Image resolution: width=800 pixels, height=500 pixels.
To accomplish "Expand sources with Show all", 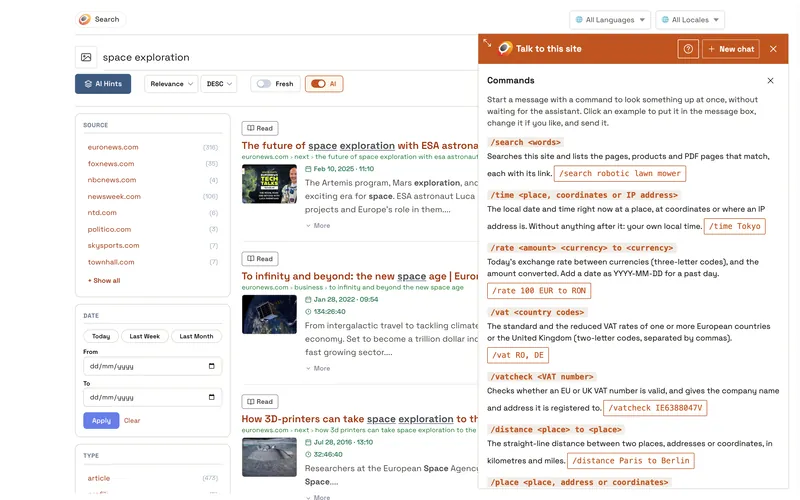I will pyautogui.click(x=104, y=281).
